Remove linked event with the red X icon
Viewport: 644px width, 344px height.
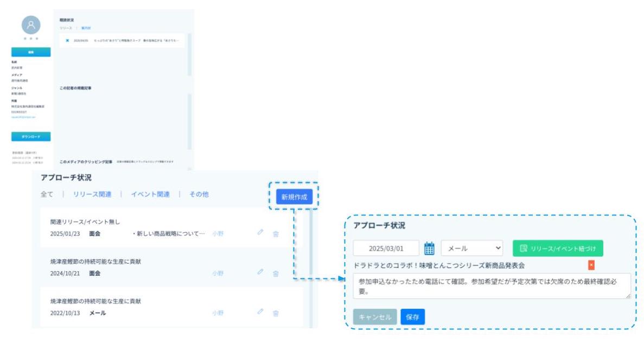click(591, 265)
